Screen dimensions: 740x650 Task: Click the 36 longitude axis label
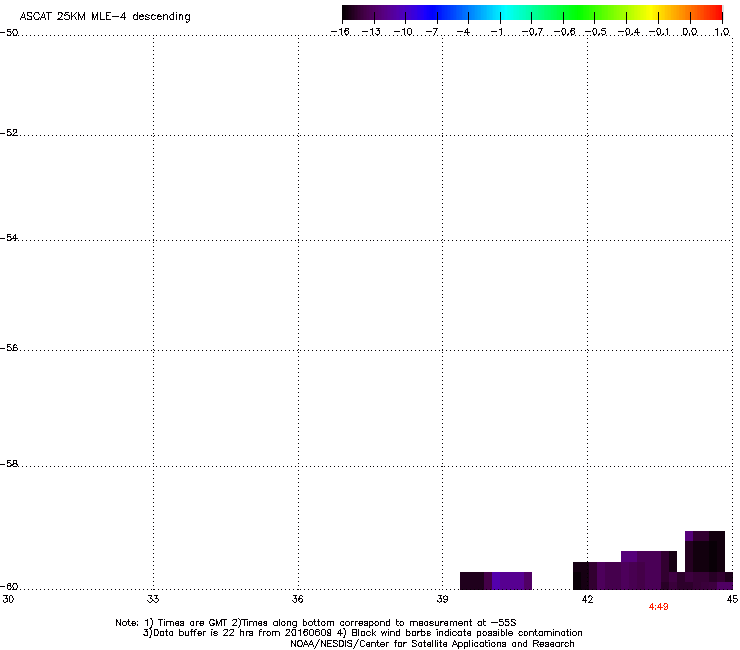pos(298,599)
